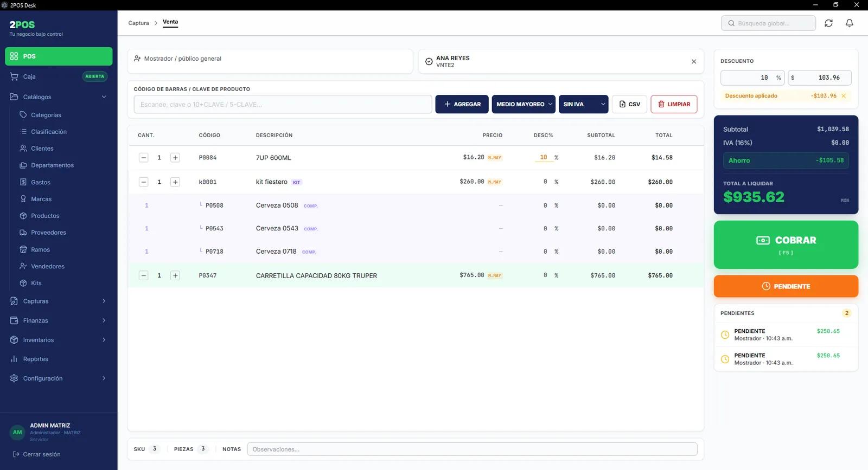868x470 pixels.
Task: Click Cerrar sesión to log out
Action: coord(36,454)
